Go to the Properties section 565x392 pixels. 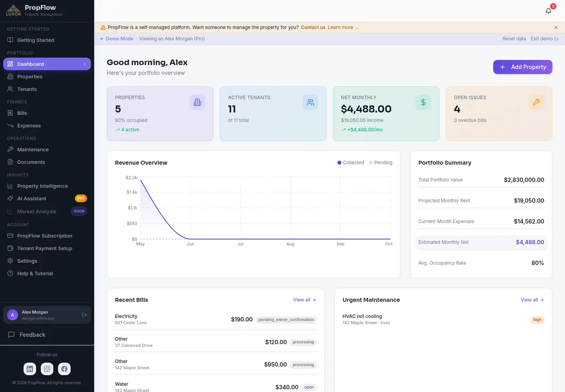(x=47, y=76)
